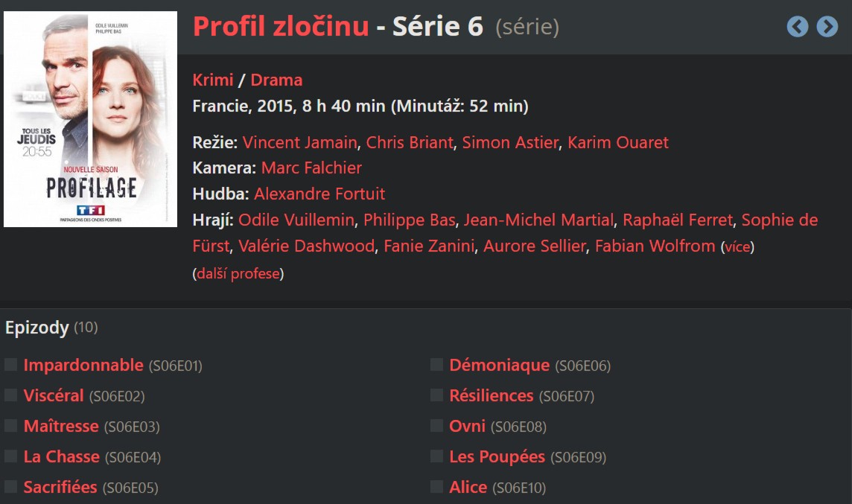Check the Les Poupées episode box

(437, 456)
